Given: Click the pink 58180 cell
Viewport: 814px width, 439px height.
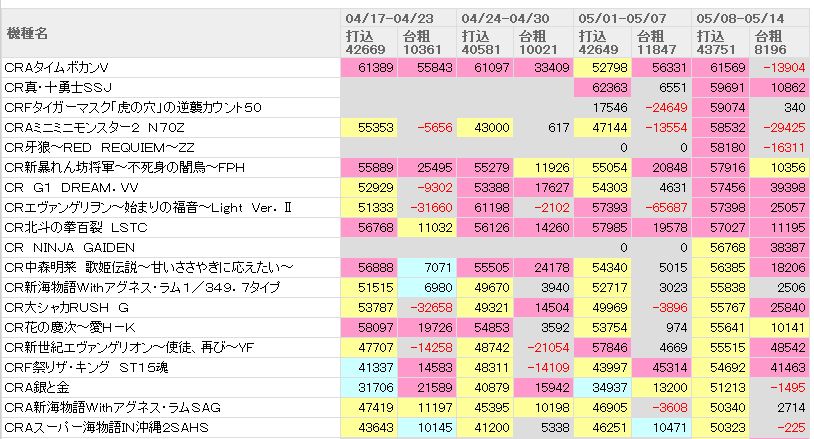Looking at the screenshot, I should pos(720,147).
